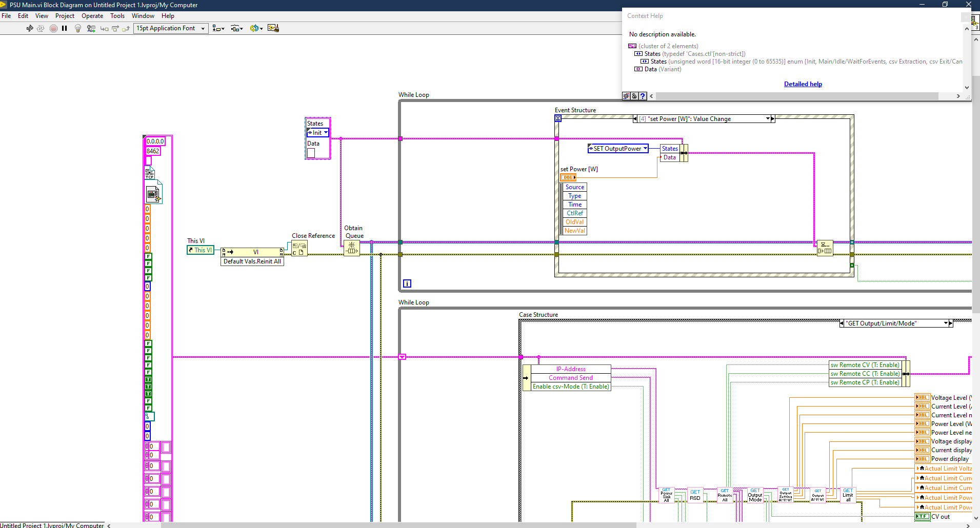This screenshot has width=980, height=528.
Task: Go to next case in GET Output/Limit/Mode
Action: tap(950, 323)
